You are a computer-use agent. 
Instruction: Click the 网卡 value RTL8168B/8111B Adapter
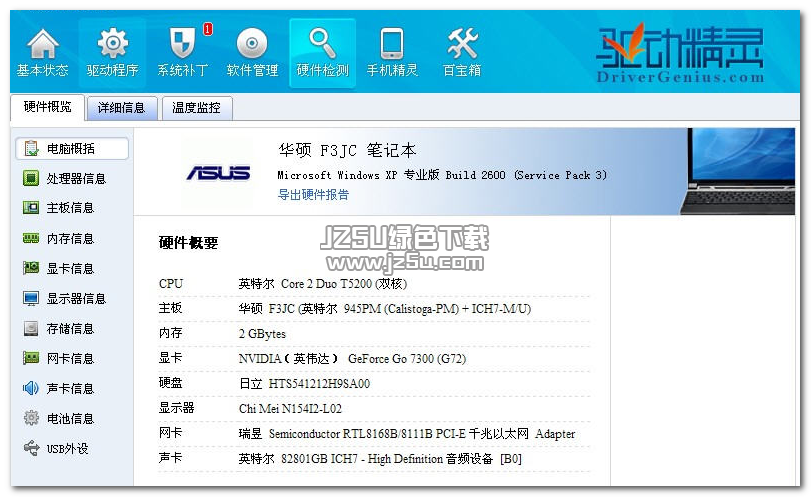click(407, 433)
